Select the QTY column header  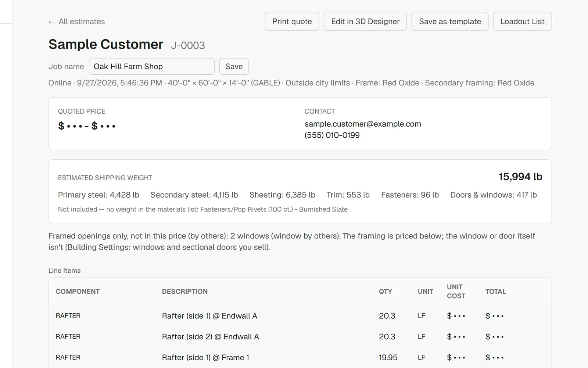pyautogui.click(x=386, y=291)
